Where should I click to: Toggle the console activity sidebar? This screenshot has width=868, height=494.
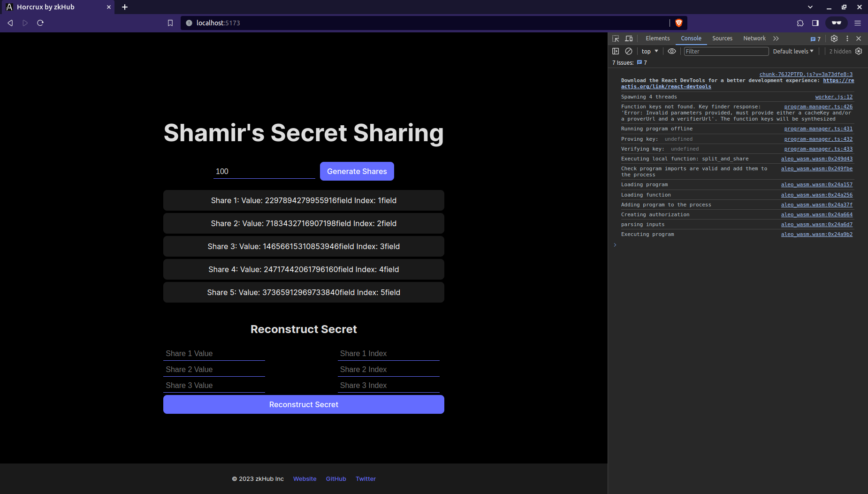(x=616, y=51)
